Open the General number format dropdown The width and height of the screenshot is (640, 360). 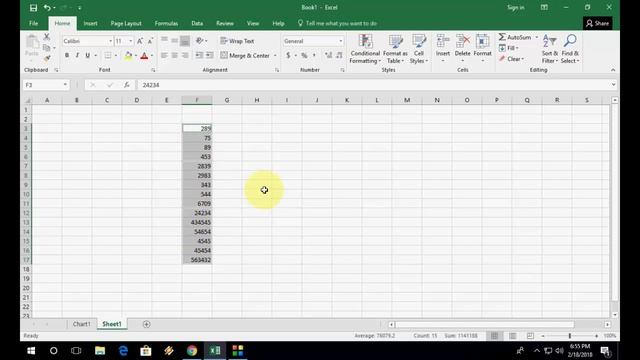(x=340, y=41)
